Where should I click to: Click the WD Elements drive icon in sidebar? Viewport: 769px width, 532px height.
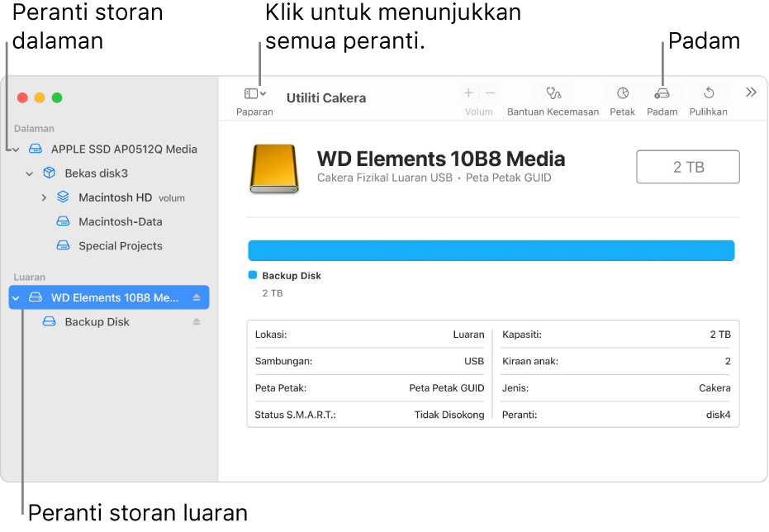point(36,297)
